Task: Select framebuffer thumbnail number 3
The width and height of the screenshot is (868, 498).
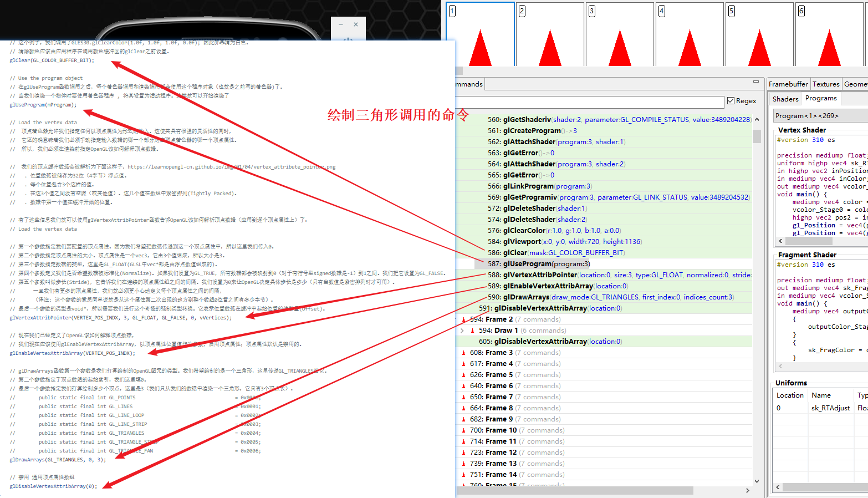Action: point(620,34)
